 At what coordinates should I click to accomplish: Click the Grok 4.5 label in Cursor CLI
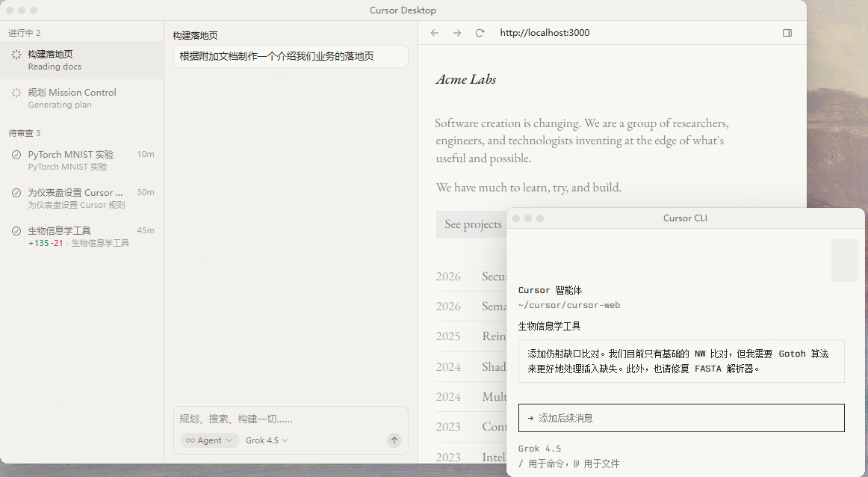[540, 449]
